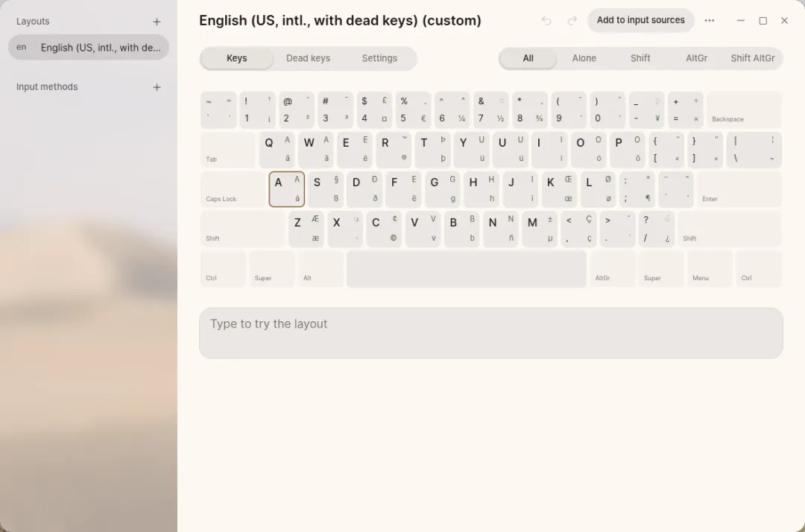Viewport: 805px width, 532px height.
Task: Redo the last change
Action: (x=572, y=21)
